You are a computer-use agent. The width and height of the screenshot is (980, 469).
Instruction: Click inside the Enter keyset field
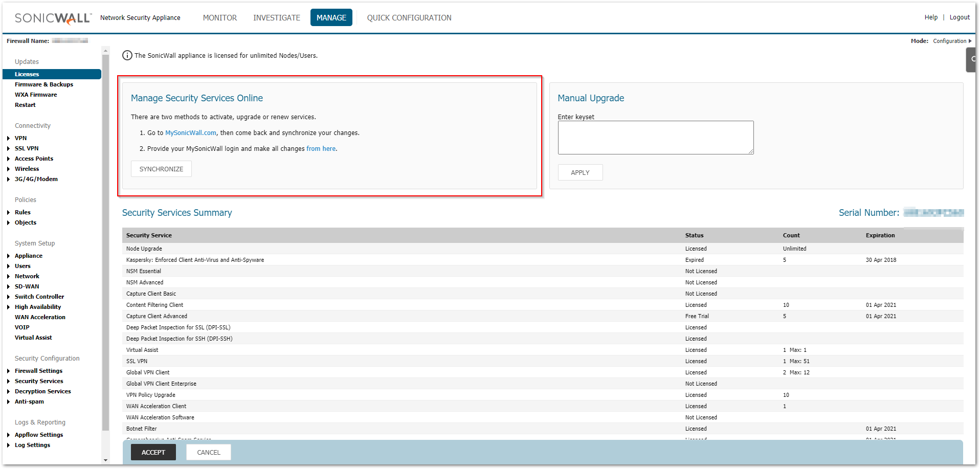655,137
